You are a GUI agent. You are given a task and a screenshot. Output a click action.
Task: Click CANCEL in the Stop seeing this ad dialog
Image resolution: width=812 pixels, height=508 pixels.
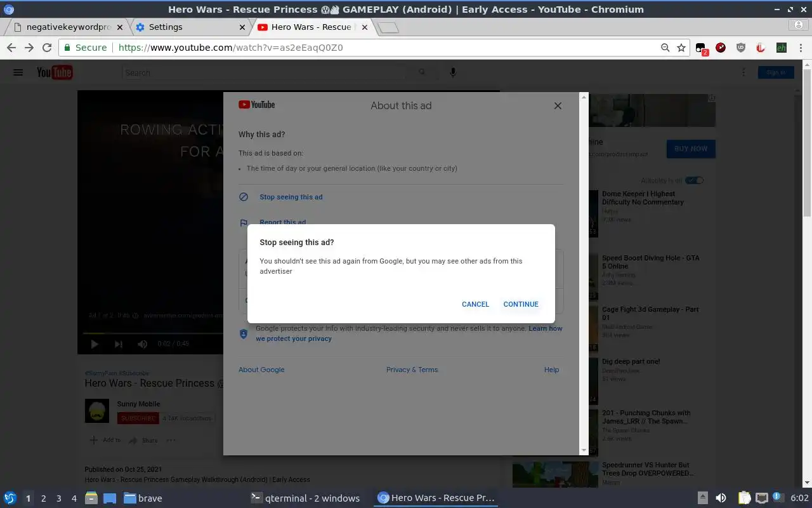click(475, 304)
